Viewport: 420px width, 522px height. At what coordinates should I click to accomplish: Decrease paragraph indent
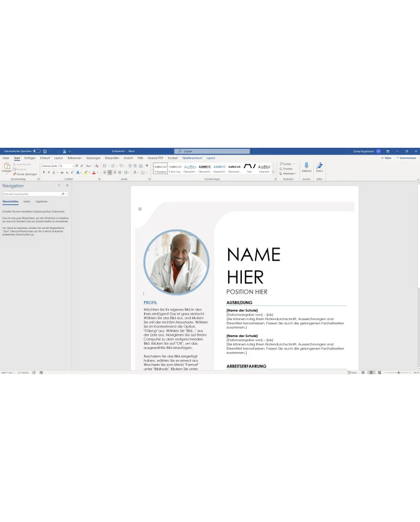click(130, 166)
